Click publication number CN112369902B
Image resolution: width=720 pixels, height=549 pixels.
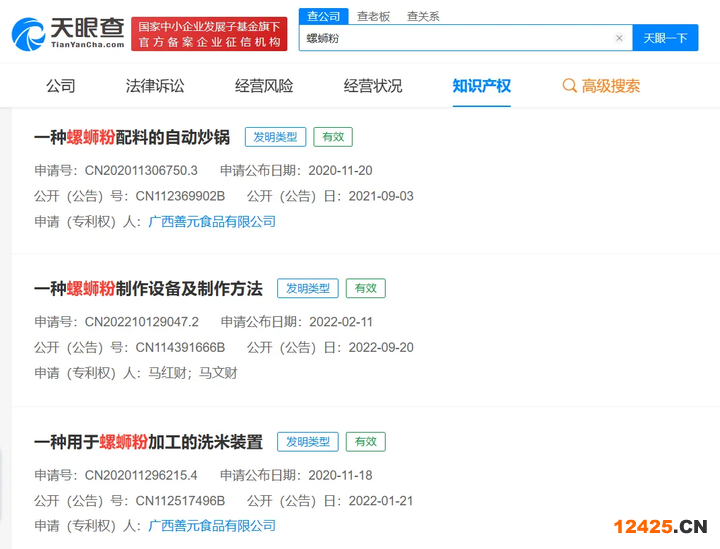point(180,196)
